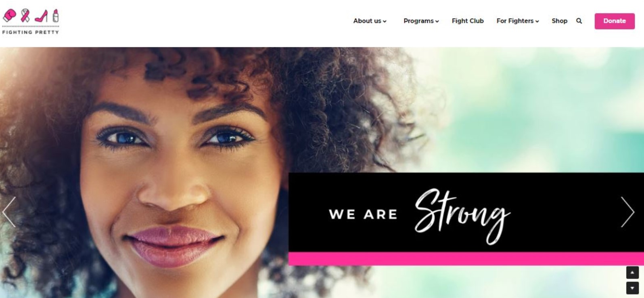Viewport: 644px width, 298px height.
Task: Click the pink ribbon logo icon
Action: pyautogui.click(x=25, y=15)
